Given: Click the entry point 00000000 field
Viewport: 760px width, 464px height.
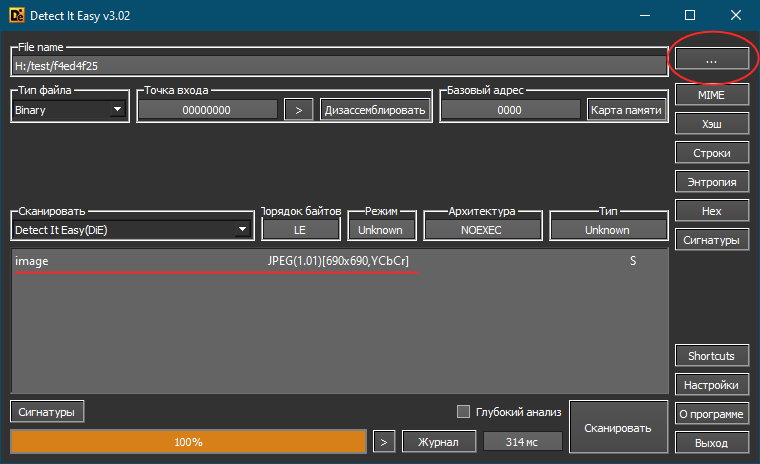Looking at the screenshot, I should pos(207,110).
